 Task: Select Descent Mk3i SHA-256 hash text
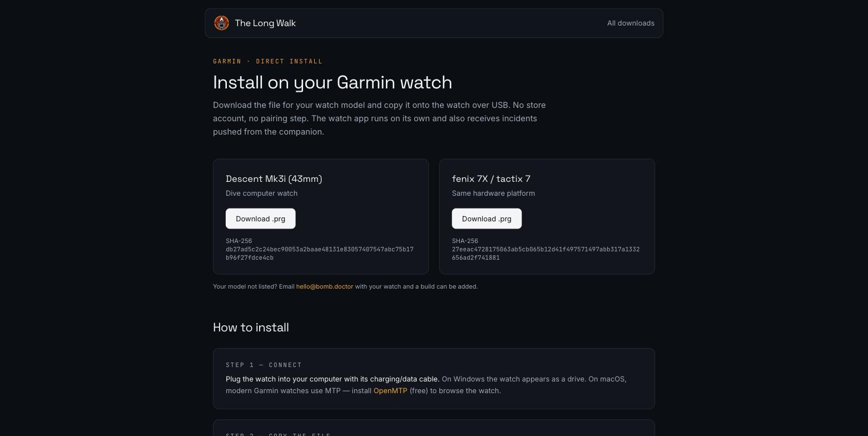(320, 254)
